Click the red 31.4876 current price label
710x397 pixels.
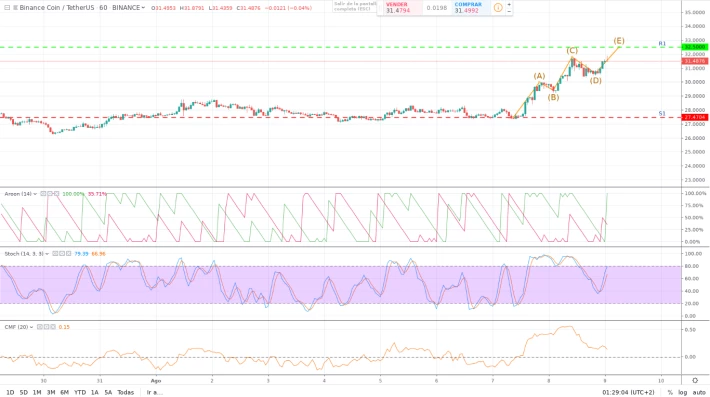click(695, 61)
